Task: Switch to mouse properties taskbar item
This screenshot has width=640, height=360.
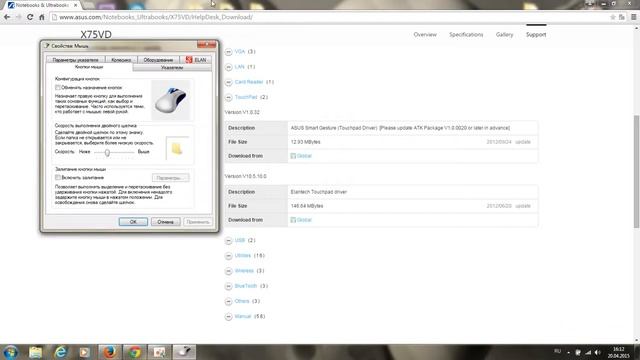Action: 184,352
